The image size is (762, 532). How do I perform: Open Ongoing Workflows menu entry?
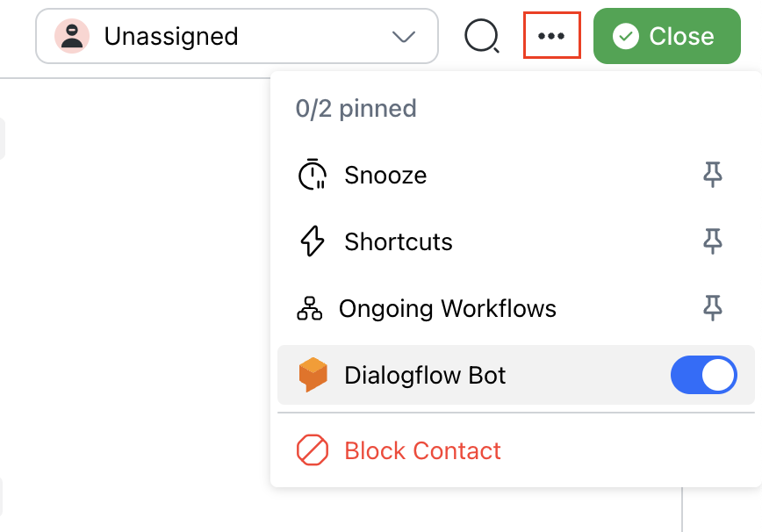(448, 308)
